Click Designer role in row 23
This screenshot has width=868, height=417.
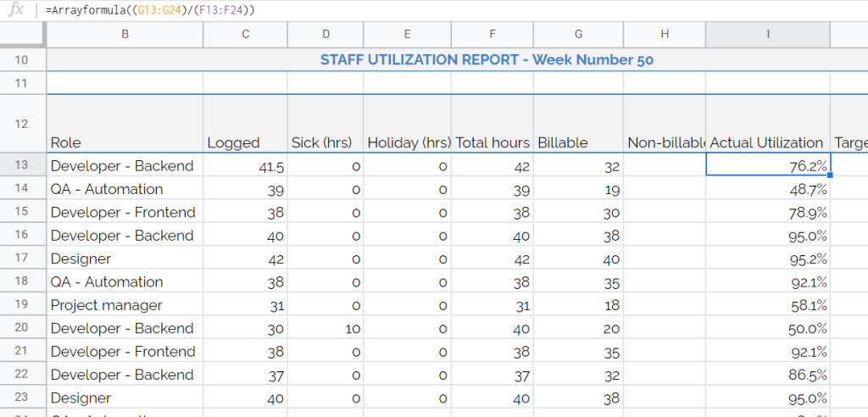click(125, 398)
